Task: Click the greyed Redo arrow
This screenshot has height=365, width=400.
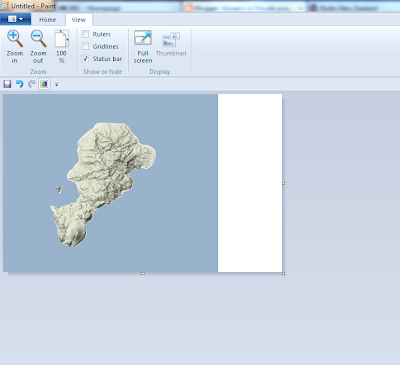Action: point(32,84)
